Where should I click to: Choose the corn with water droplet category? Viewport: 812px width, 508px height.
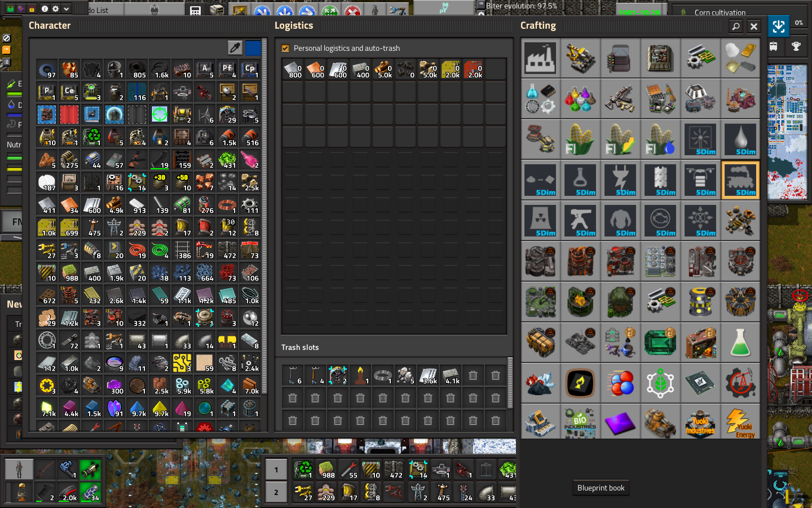661,139
